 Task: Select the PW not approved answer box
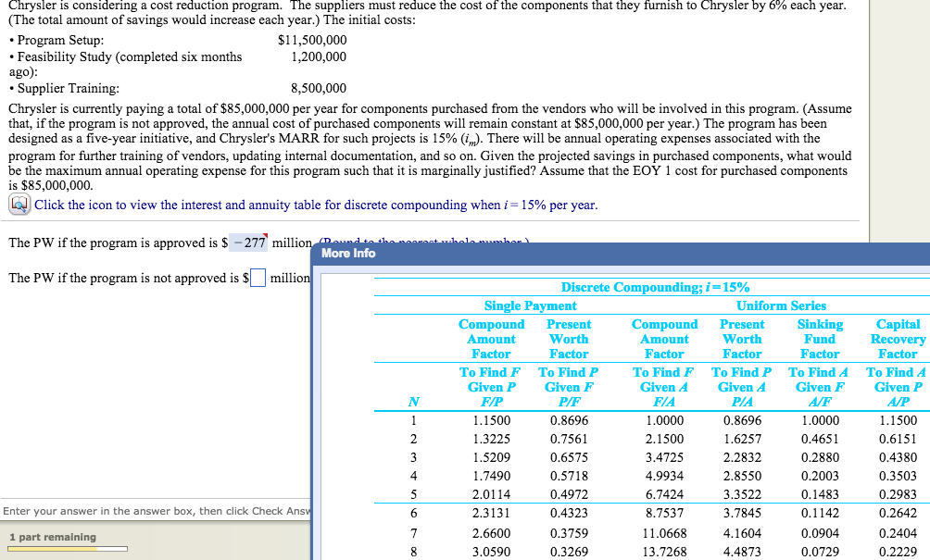point(258,278)
